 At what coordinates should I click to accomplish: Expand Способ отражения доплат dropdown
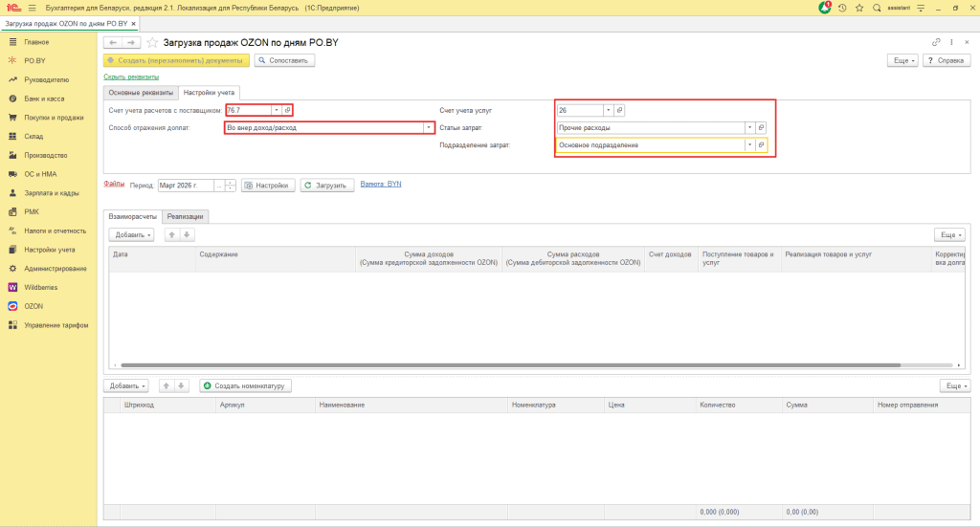point(429,127)
